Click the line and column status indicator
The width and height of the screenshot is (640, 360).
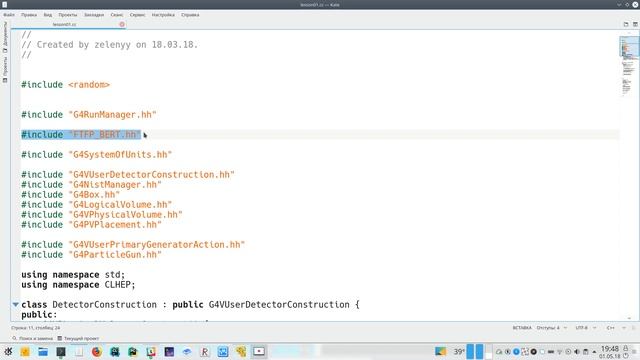pyautogui.click(x=36, y=328)
